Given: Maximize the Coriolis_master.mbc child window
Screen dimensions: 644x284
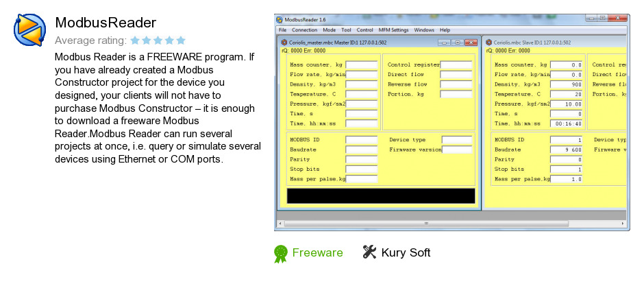Looking at the screenshot, I should pos(457,43).
